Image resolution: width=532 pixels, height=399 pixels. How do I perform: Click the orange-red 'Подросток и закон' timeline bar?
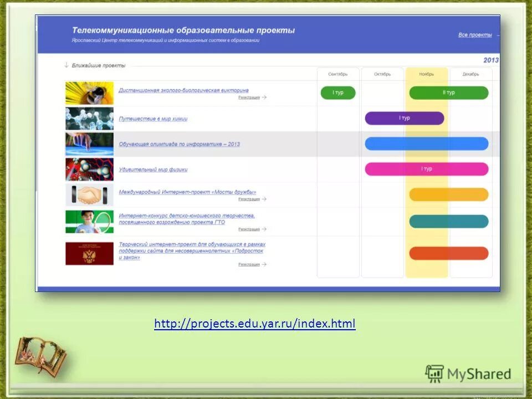point(449,253)
